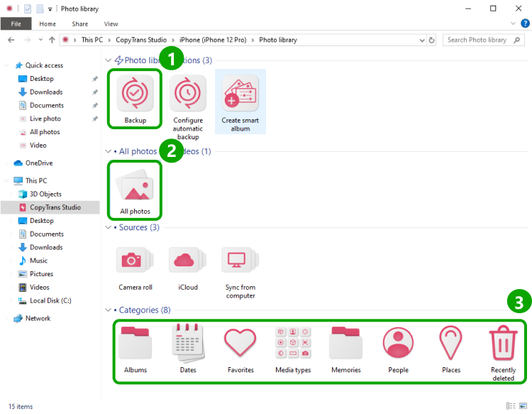Open the Places category

451,343
